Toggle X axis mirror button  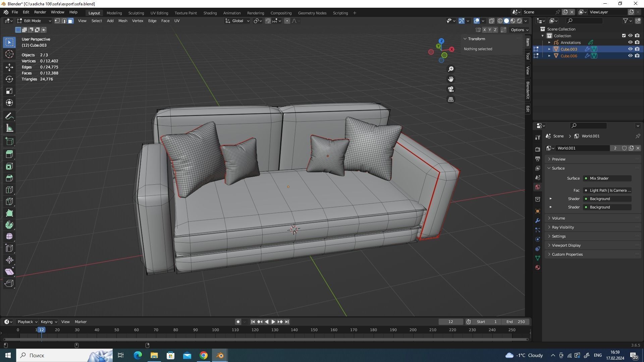[484, 30]
